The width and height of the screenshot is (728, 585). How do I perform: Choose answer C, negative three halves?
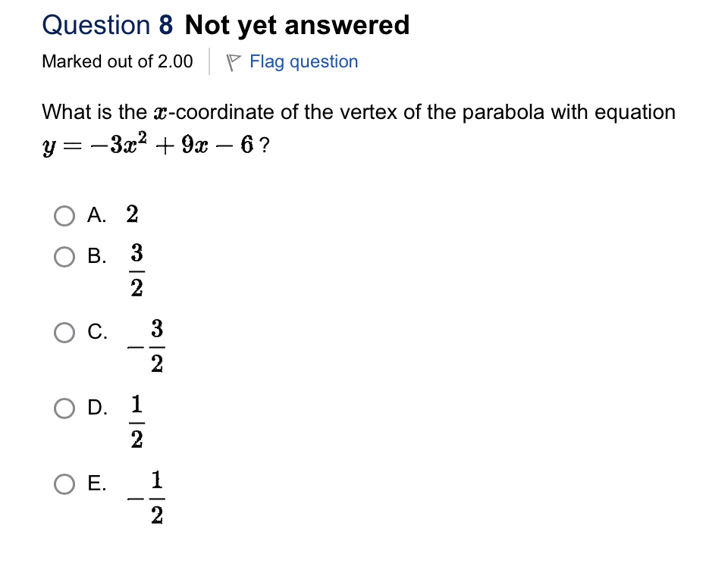pos(64,332)
